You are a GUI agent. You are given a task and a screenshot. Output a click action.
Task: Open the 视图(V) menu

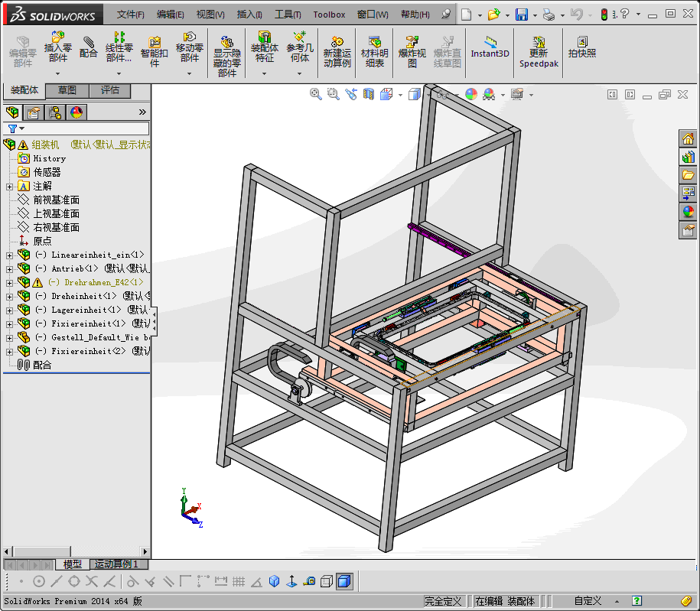210,15
